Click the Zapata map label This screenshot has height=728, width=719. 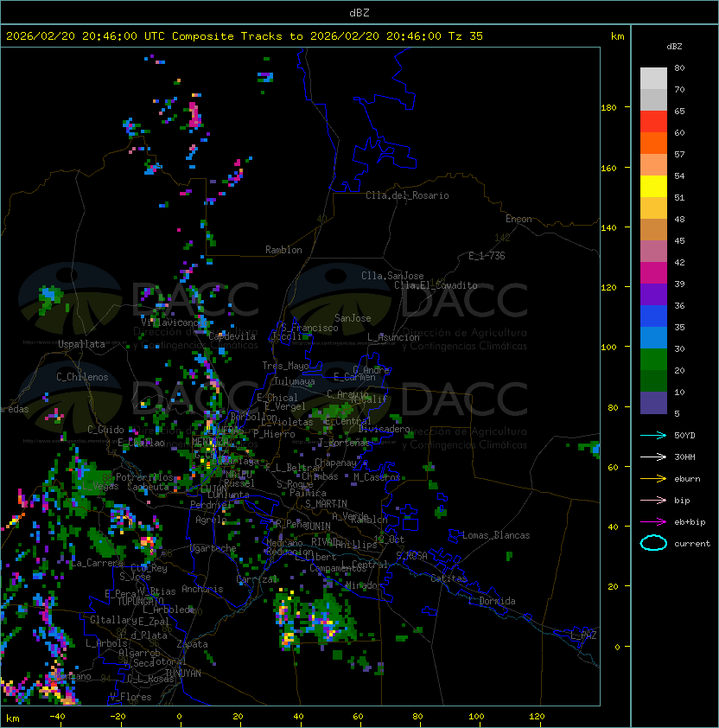coord(192,644)
